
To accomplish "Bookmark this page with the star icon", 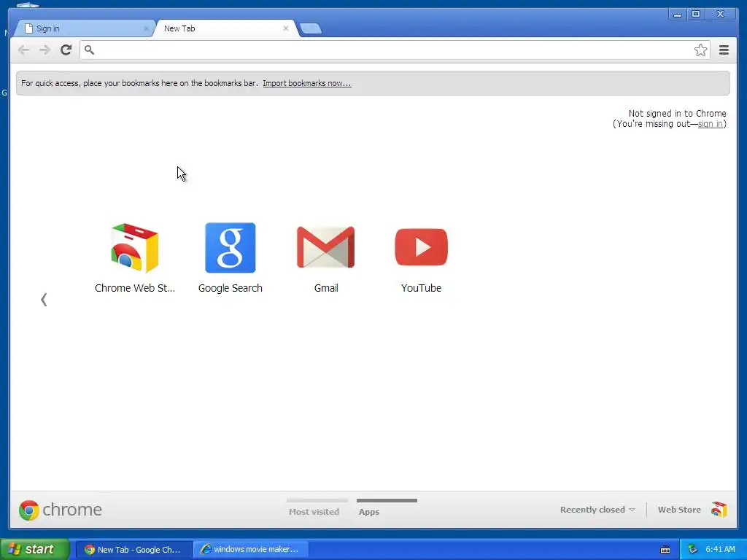I will 700,50.
